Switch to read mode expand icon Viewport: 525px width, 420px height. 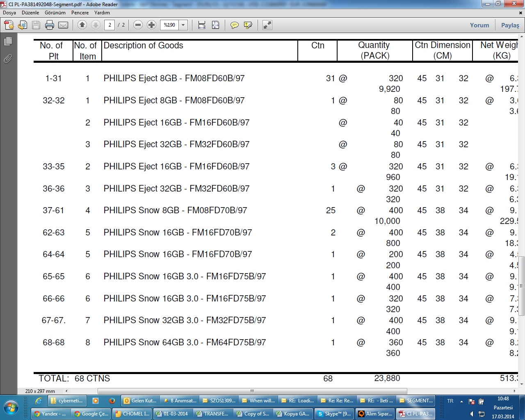(267, 25)
